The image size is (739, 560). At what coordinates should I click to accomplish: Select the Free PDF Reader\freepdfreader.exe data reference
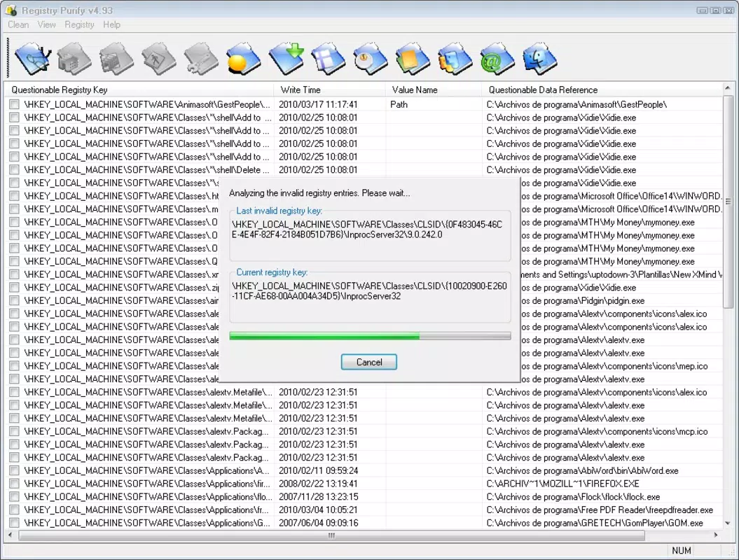pos(600,510)
